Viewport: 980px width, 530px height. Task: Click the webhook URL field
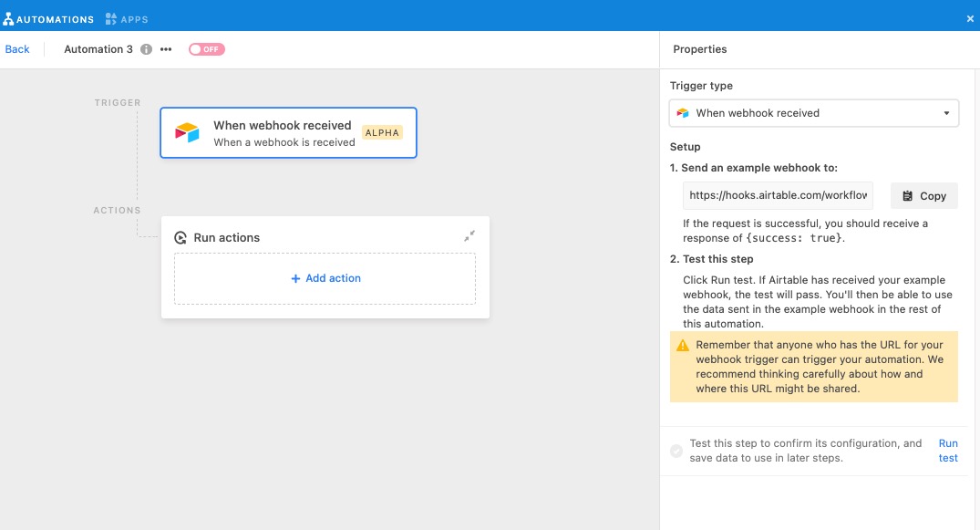point(778,195)
